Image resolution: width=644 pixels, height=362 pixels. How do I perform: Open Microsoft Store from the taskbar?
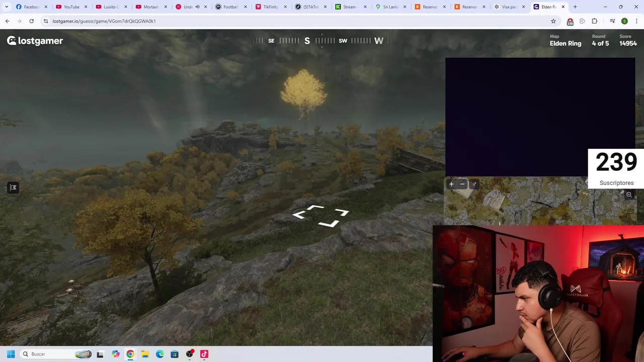[x=175, y=354]
